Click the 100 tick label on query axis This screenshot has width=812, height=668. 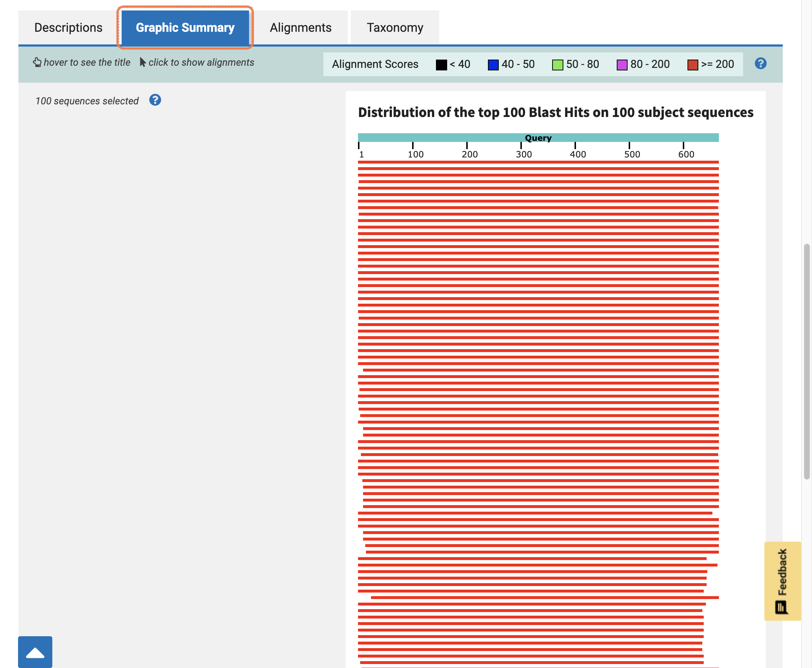[415, 154]
